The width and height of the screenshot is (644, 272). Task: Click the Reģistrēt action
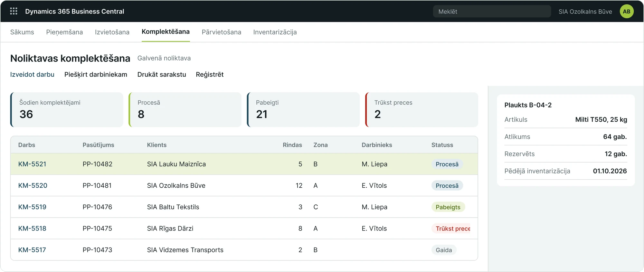coord(210,74)
